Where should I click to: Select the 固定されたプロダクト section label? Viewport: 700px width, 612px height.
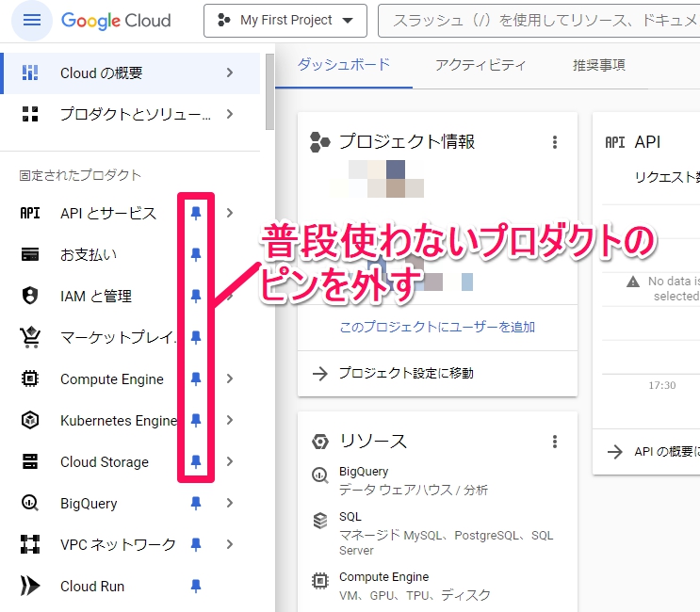80,175
